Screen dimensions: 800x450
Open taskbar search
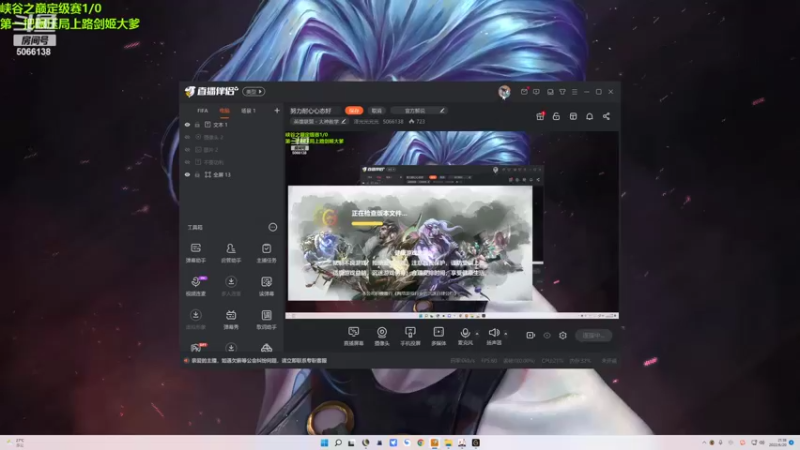click(338, 442)
